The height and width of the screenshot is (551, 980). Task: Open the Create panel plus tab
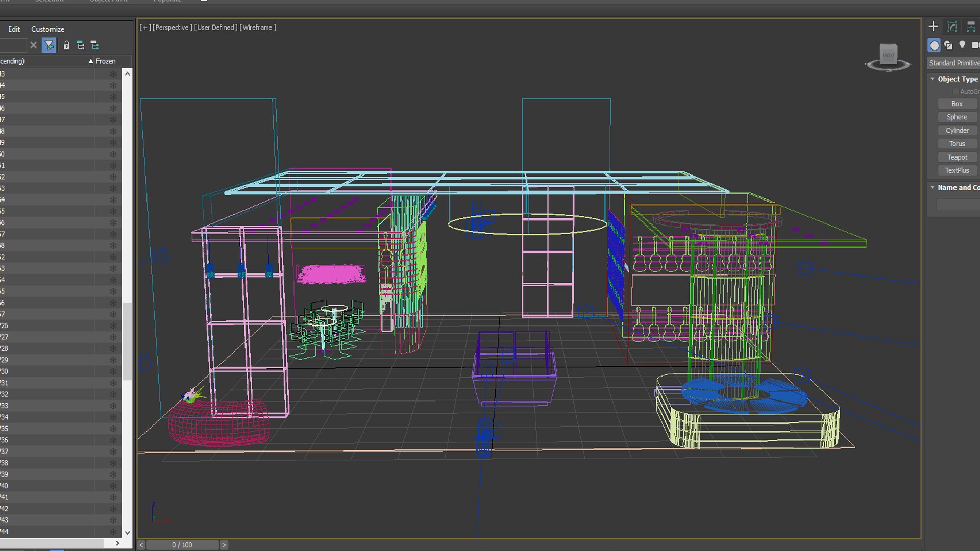[934, 27]
